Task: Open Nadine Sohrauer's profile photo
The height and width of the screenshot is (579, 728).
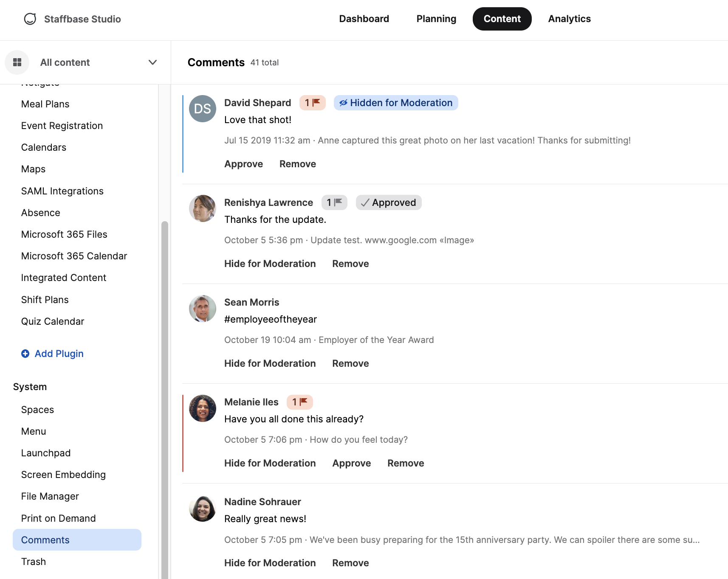Action: pos(203,508)
